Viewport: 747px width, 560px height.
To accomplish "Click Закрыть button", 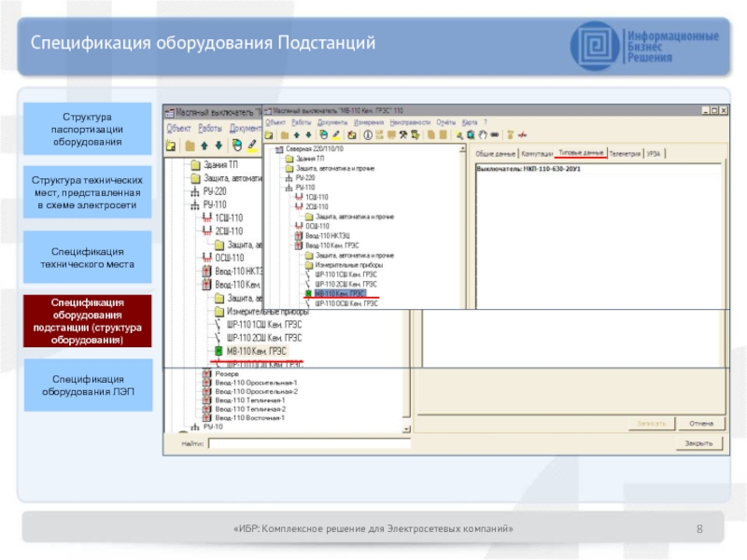I will tap(698, 443).
